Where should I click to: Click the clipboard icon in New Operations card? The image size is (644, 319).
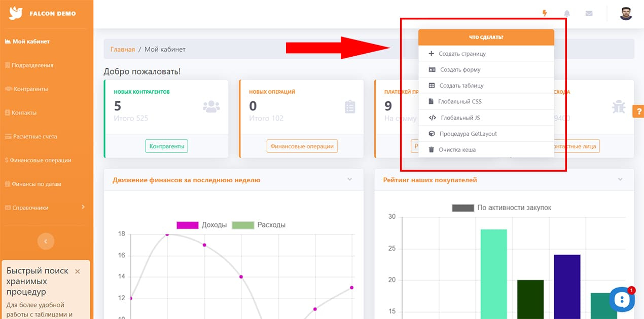click(350, 107)
